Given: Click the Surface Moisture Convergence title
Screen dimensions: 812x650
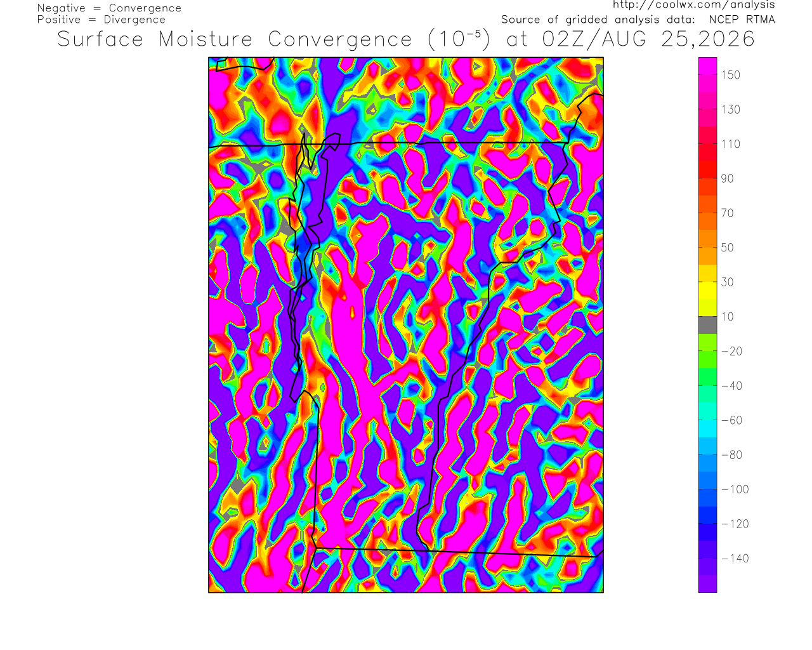Looking at the screenshot, I should tap(235, 39).
